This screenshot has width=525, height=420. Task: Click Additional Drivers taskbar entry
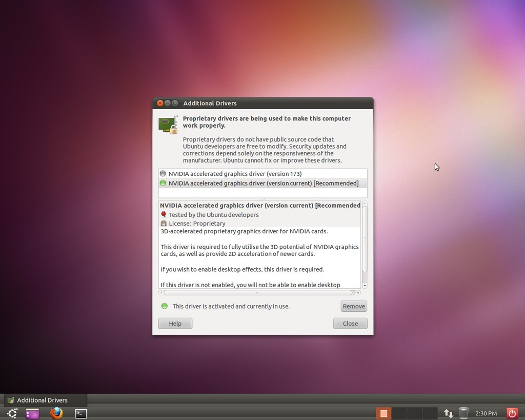46,400
